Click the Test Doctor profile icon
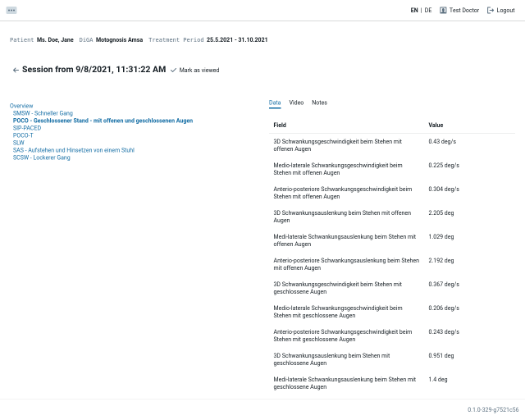 click(444, 11)
